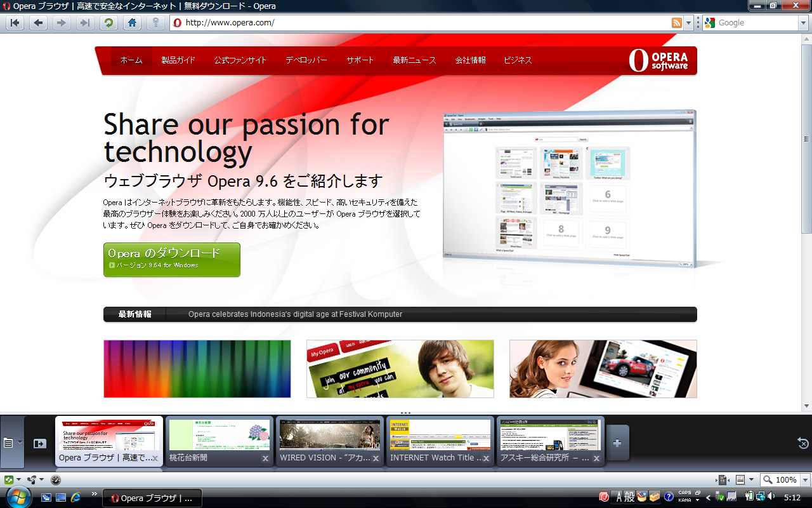Click the Forward arrow button
The image size is (812, 508).
point(61,23)
